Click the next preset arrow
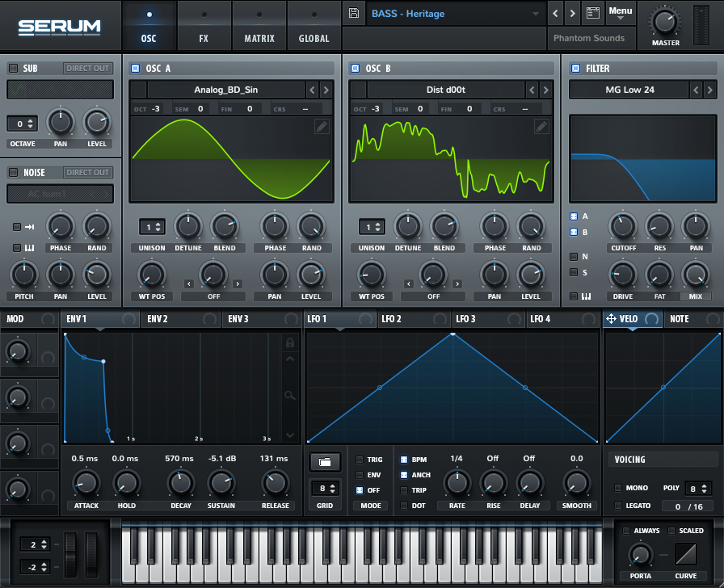724x588 pixels. pyautogui.click(x=572, y=14)
